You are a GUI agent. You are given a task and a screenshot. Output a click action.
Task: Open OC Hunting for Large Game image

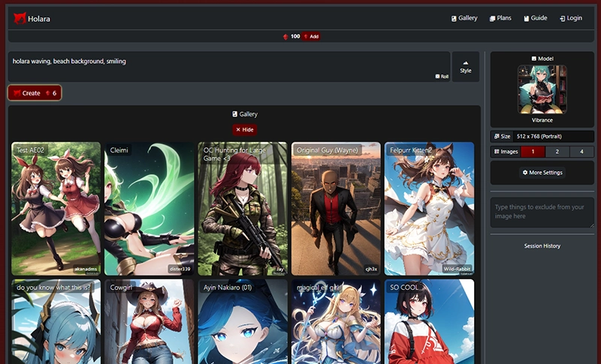(242, 209)
